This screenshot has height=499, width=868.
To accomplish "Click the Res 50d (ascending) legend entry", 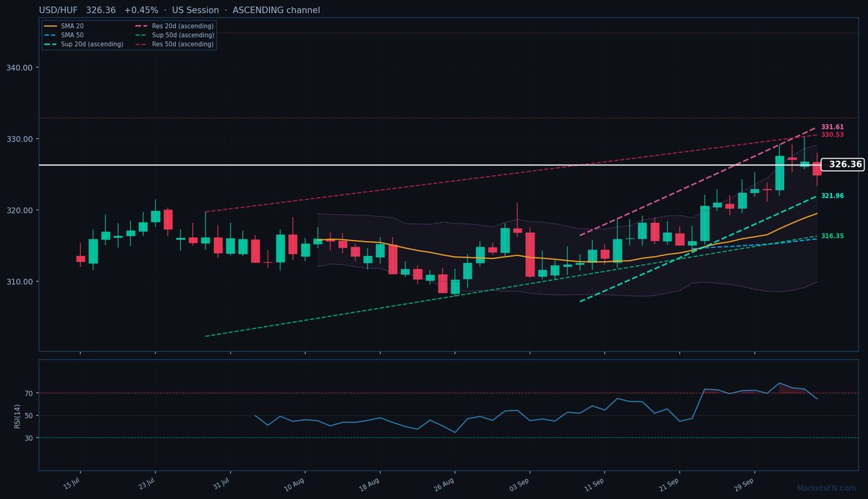I will (174, 44).
